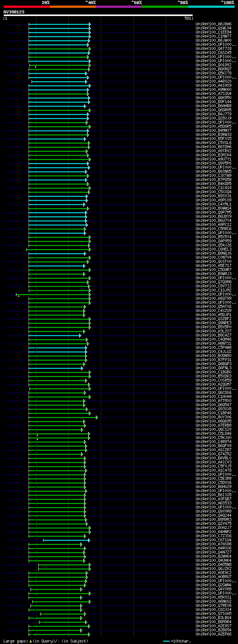Click the UniRef100_B6HU29 label
The width and height of the screenshot is (238, 644).
[x=213, y=487]
